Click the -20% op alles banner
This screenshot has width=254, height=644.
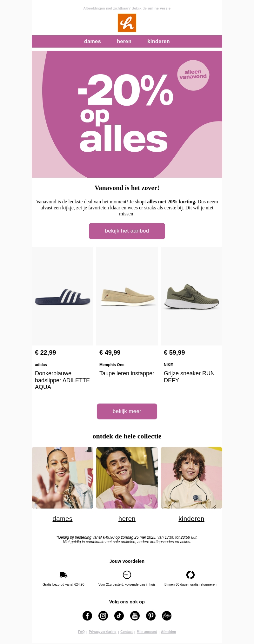[x=127, y=114]
